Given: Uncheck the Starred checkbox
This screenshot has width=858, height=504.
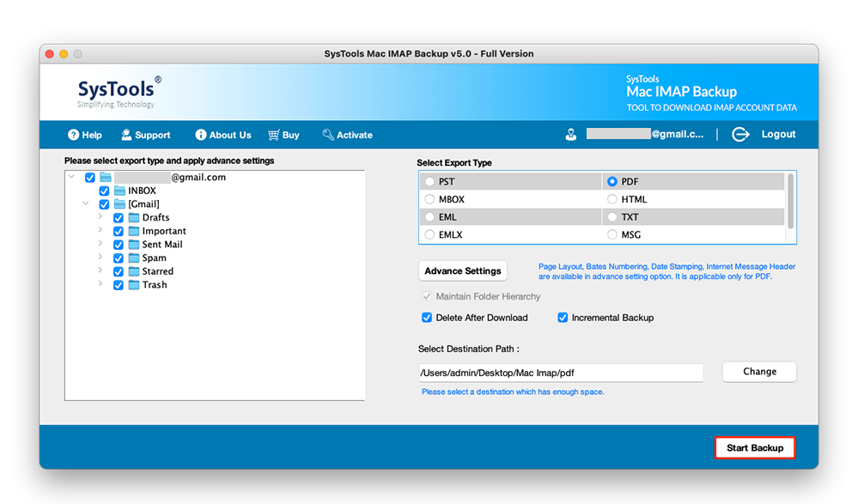Looking at the screenshot, I should 119,271.
